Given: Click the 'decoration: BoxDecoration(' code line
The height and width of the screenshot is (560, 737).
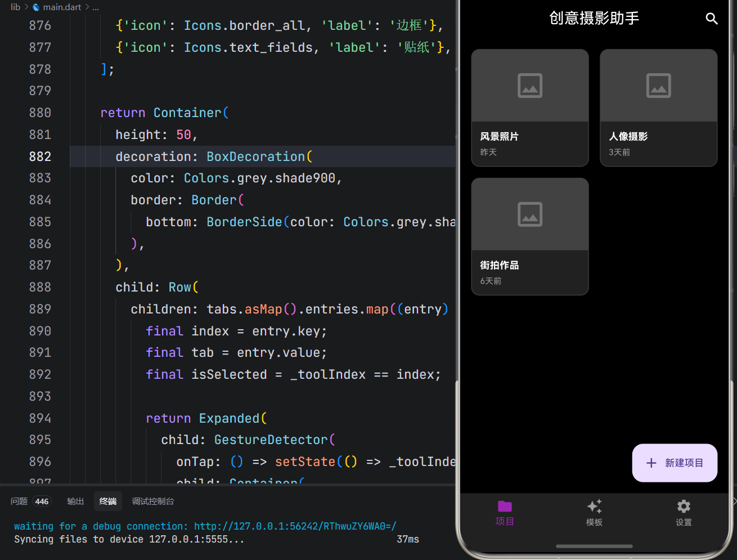Looking at the screenshot, I should [214, 156].
